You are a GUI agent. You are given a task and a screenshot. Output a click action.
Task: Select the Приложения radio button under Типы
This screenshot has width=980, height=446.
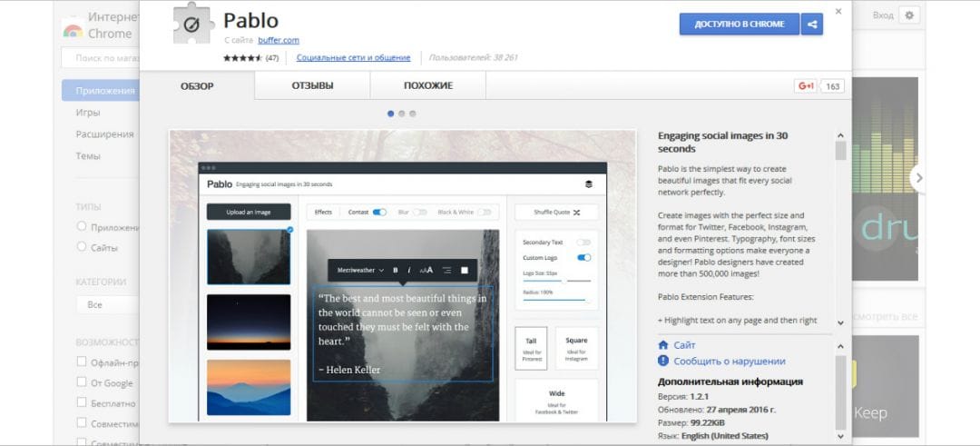click(x=82, y=226)
